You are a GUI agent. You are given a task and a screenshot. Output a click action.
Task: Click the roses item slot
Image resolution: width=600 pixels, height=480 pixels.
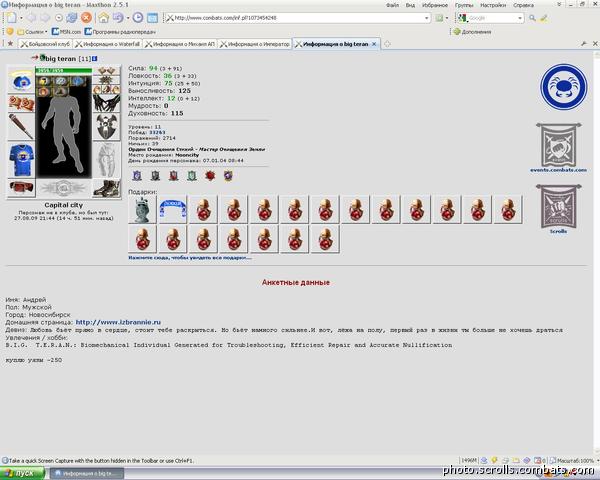[x=21, y=103]
